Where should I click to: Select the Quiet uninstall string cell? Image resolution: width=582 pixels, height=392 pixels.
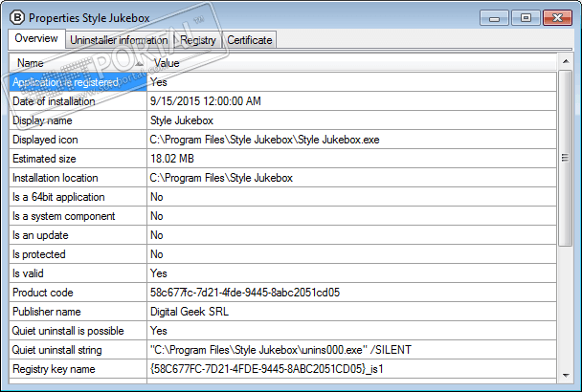[x=78, y=350]
